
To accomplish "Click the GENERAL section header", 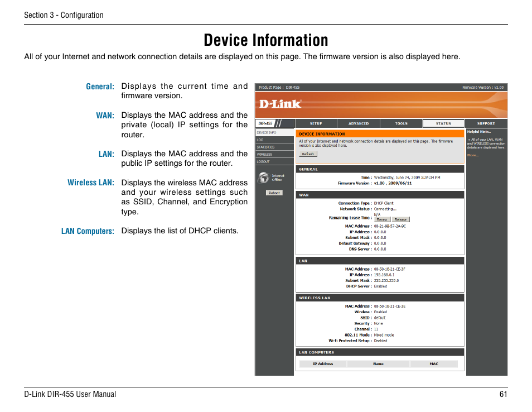I will click(380, 169).
